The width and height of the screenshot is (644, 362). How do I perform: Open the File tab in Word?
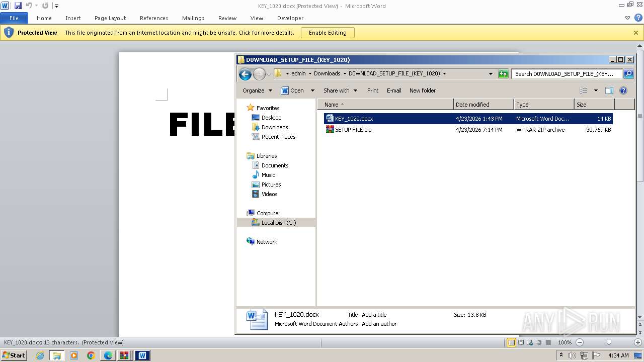[x=14, y=18]
